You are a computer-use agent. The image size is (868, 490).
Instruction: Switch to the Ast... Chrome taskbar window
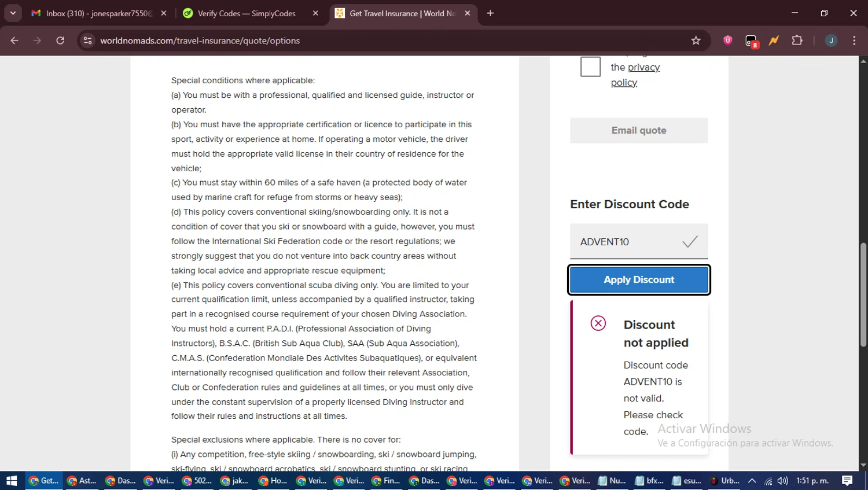[x=82, y=481]
